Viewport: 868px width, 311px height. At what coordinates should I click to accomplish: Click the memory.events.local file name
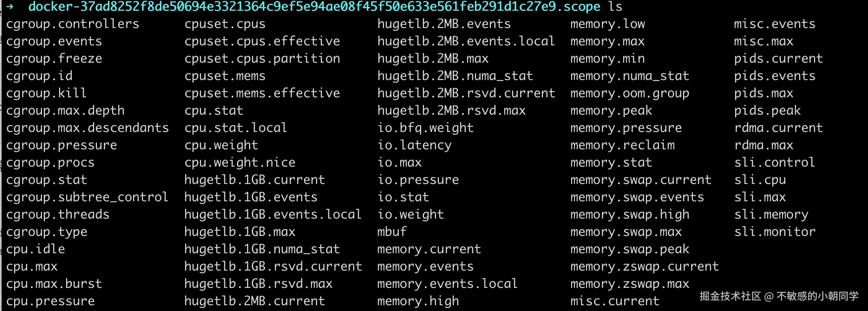pyautogui.click(x=447, y=284)
